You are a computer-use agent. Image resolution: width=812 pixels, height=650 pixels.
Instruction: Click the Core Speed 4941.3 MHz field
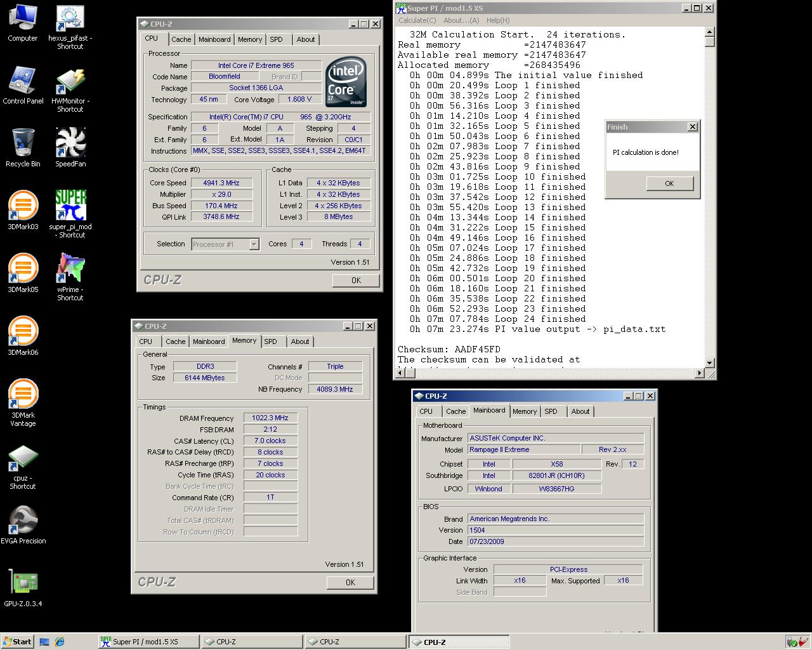[221, 183]
